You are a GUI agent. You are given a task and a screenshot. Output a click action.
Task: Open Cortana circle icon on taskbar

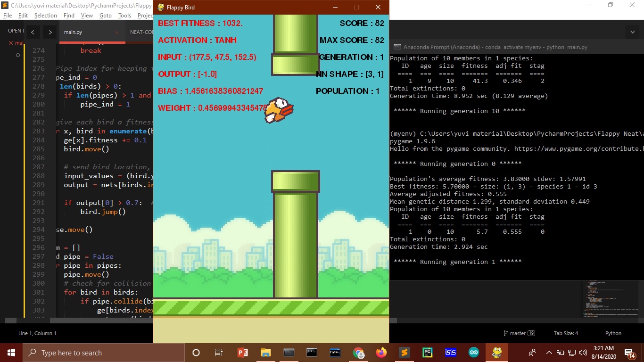click(196, 353)
